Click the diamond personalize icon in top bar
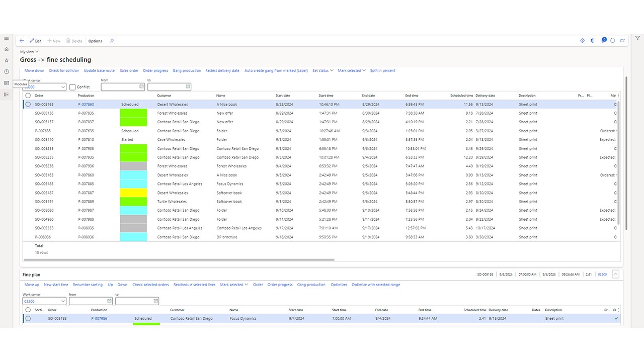The height and width of the screenshot is (362, 644). click(x=582, y=40)
